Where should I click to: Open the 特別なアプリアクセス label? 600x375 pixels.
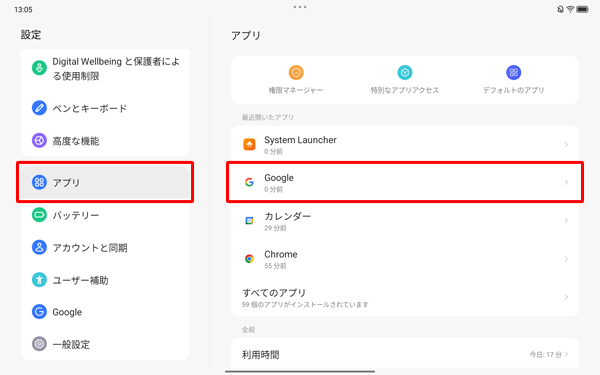click(404, 90)
